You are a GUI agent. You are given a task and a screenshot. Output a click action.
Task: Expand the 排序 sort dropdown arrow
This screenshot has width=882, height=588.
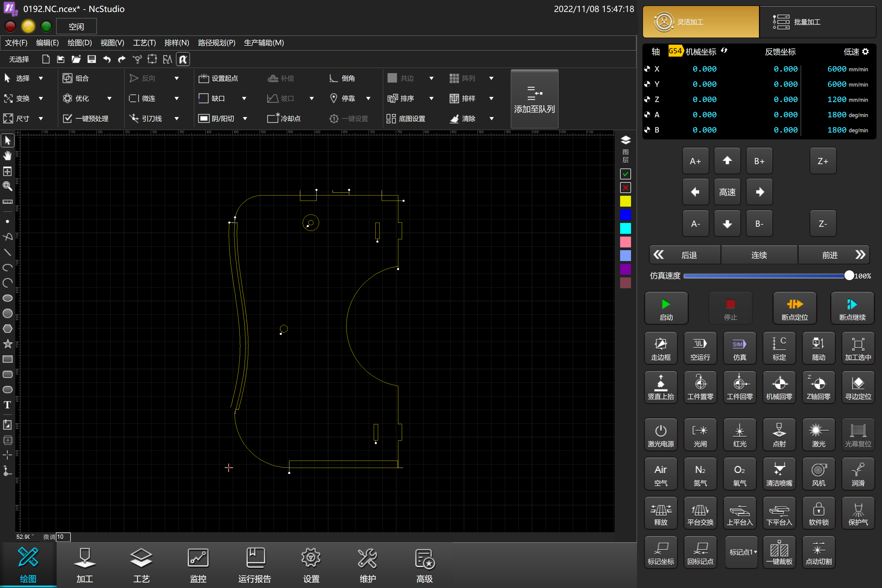tap(431, 99)
